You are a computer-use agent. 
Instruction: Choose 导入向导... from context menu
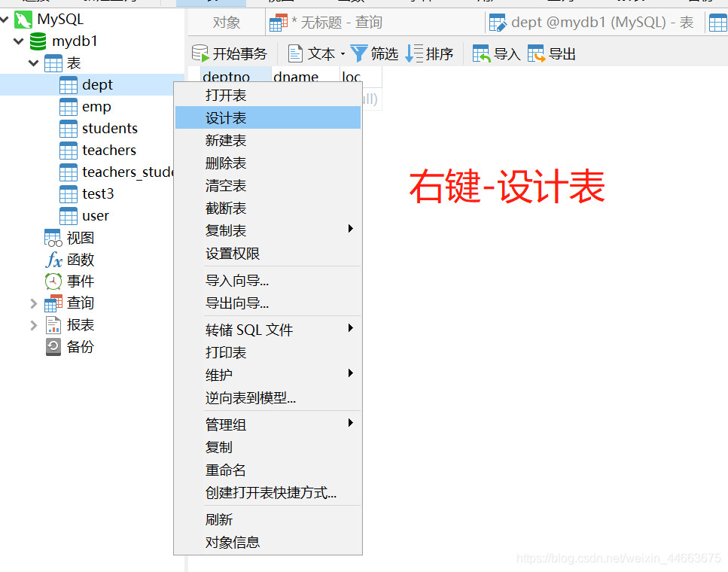pyautogui.click(x=268, y=281)
